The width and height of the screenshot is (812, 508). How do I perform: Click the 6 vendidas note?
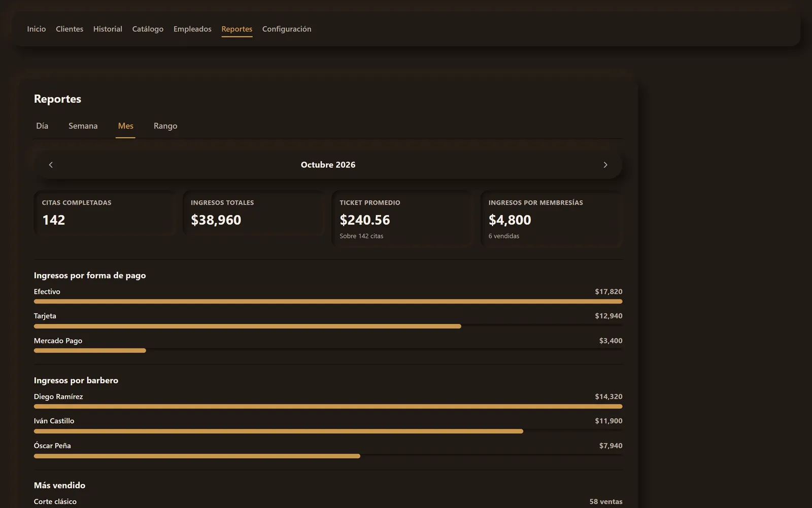tap(504, 236)
